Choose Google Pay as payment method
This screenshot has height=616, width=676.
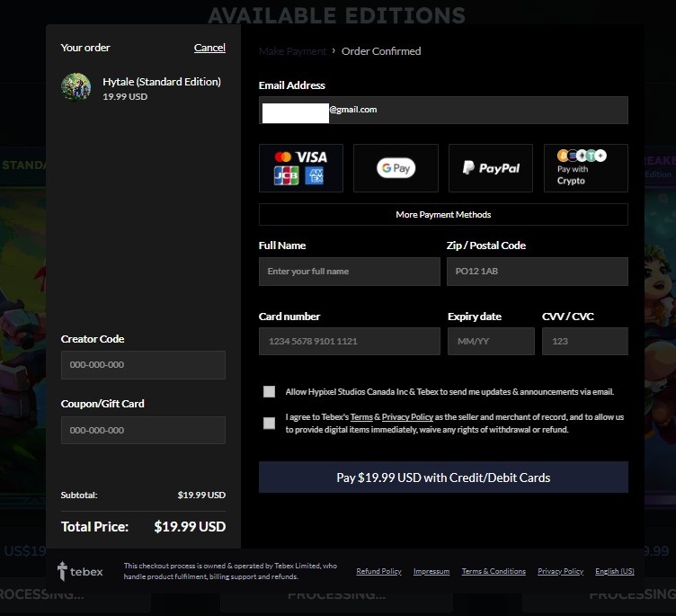click(396, 168)
